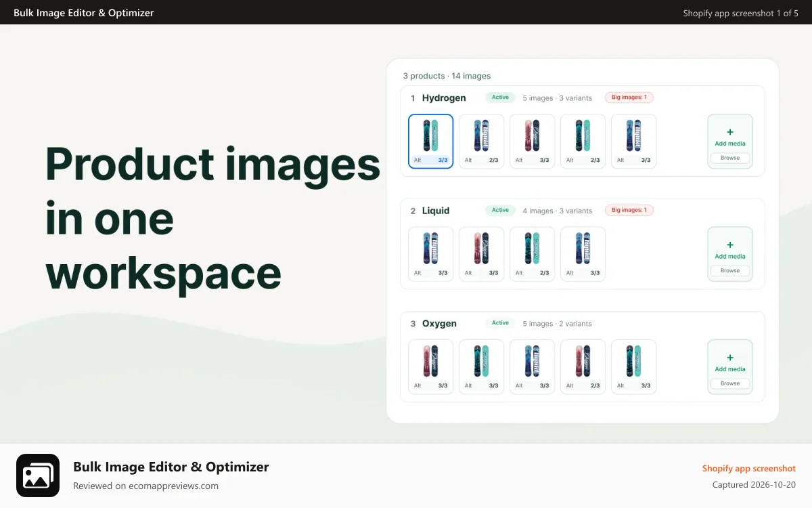The height and width of the screenshot is (508, 812).
Task: Click the Active badge beside Oxygen
Action: coord(501,323)
